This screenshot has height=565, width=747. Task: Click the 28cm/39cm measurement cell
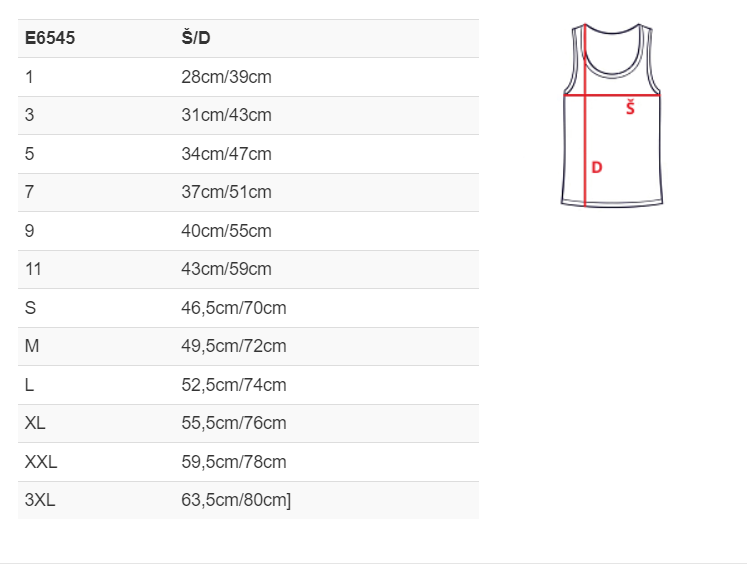point(226,77)
